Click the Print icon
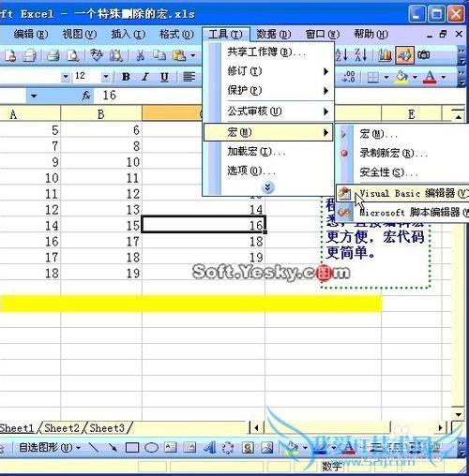 click(53, 56)
